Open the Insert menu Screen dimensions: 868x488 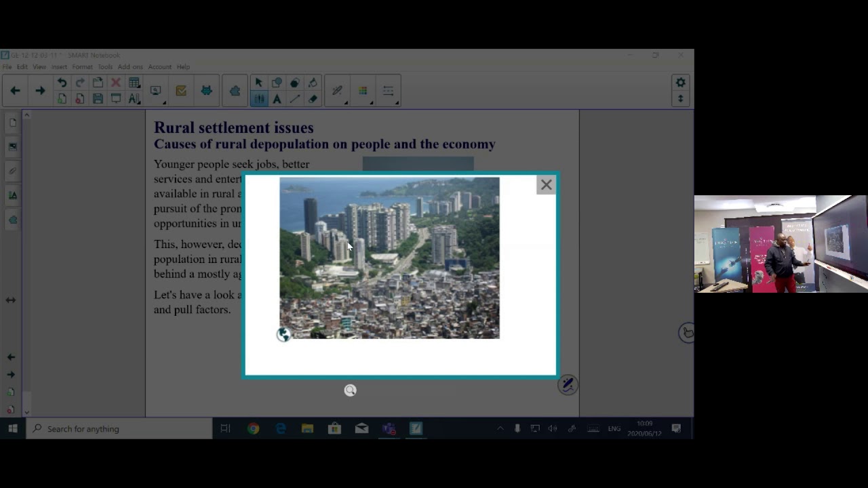59,67
